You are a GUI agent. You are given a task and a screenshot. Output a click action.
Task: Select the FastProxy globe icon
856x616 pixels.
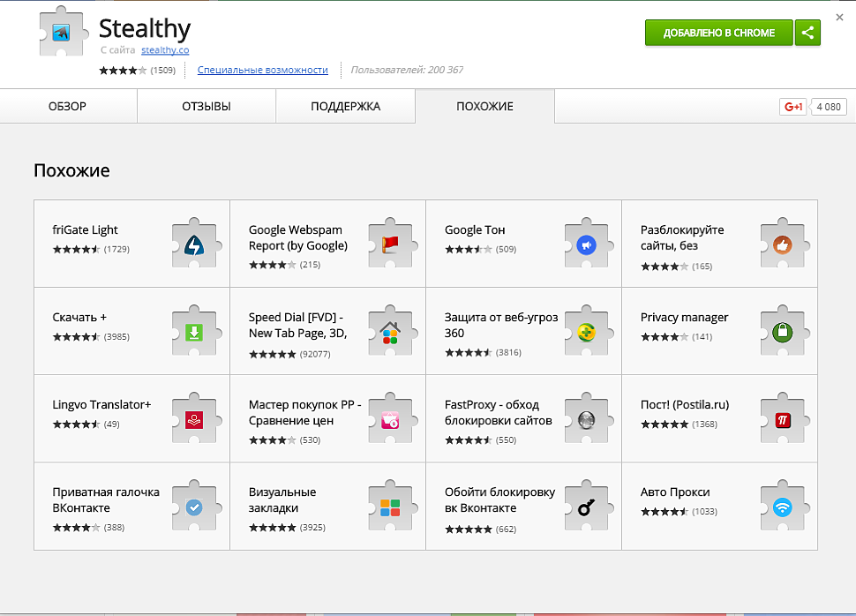click(x=587, y=419)
